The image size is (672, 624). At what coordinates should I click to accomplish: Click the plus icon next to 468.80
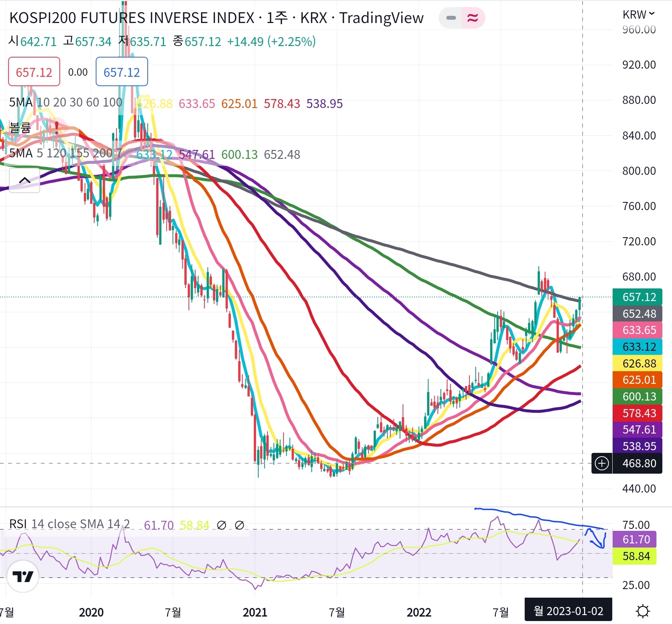(601, 463)
